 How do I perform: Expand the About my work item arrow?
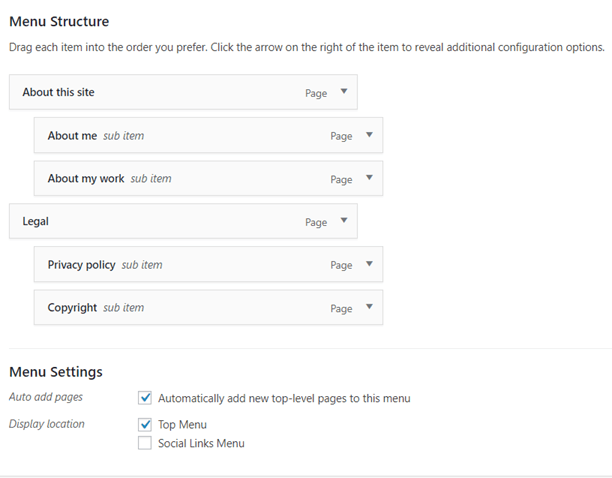[369, 178]
